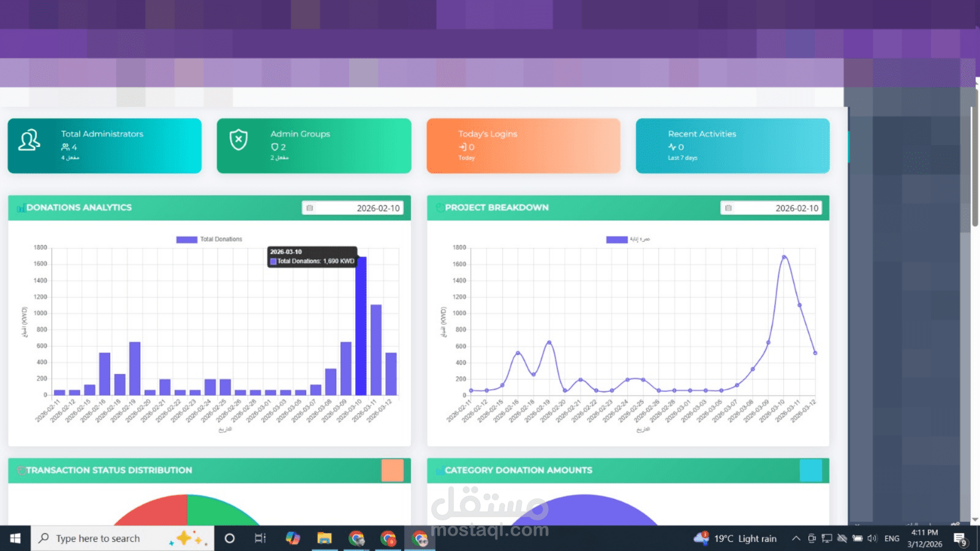The image size is (980, 551).
Task: Click the DONATIONS ANALYTICS panel title
Action: 79,208
